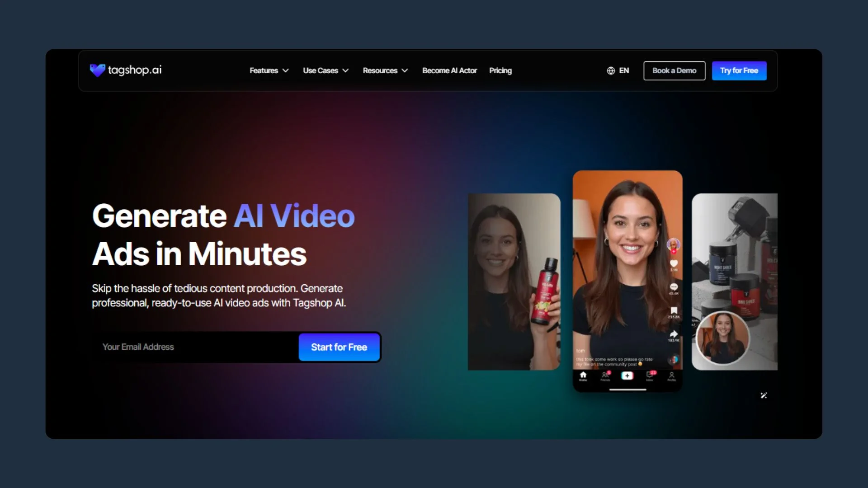Open the Become AI Actor page
The height and width of the screenshot is (488, 868).
point(449,70)
